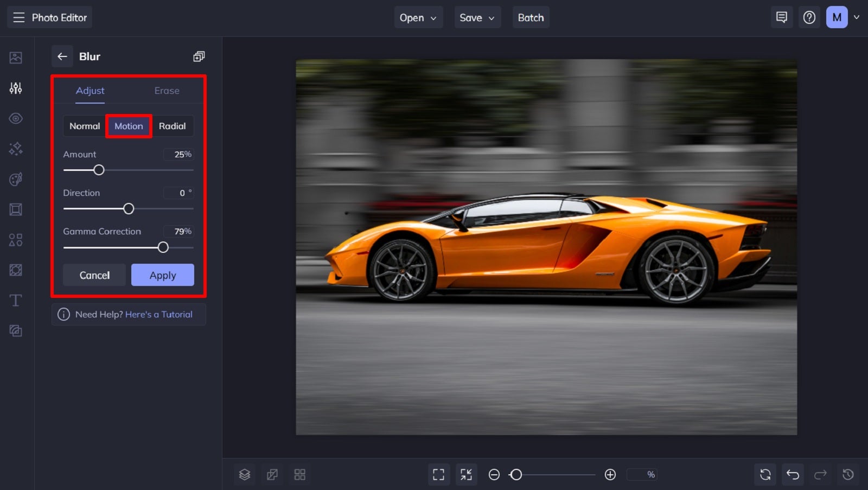Click the Frames icon in the left sidebar
This screenshot has height=490, width=868.
coord(16,209)
